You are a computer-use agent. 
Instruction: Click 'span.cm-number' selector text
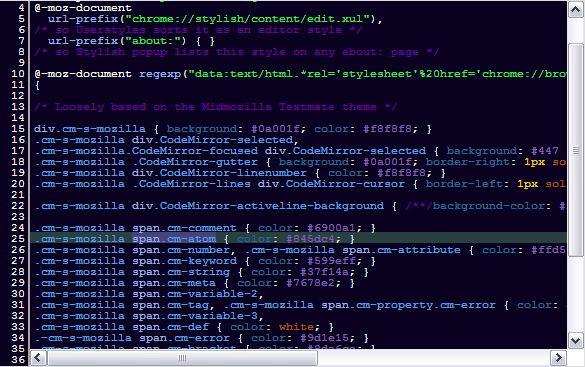pyautogui.click(x=181, y=250)
